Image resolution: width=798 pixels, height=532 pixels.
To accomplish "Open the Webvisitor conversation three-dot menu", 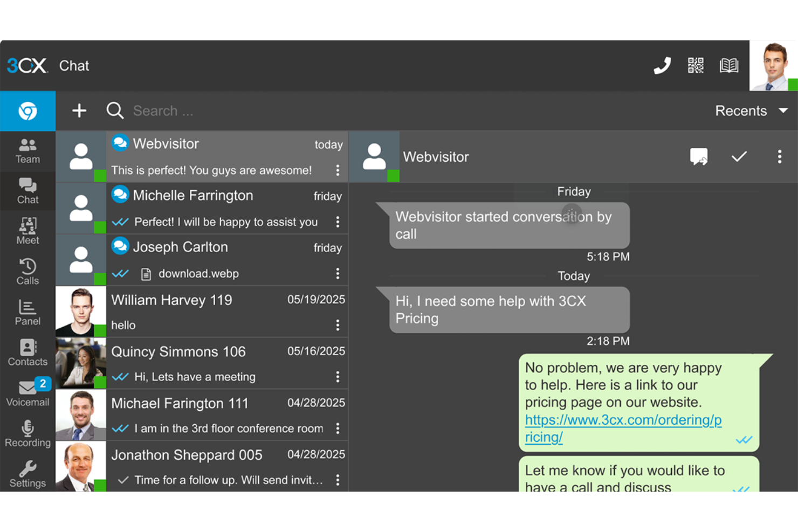I will click(x=780, y=157).
